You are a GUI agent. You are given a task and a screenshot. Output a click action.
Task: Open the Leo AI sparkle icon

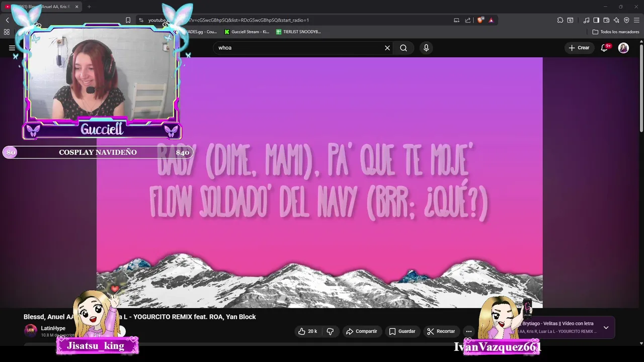(x=616, y=20)
